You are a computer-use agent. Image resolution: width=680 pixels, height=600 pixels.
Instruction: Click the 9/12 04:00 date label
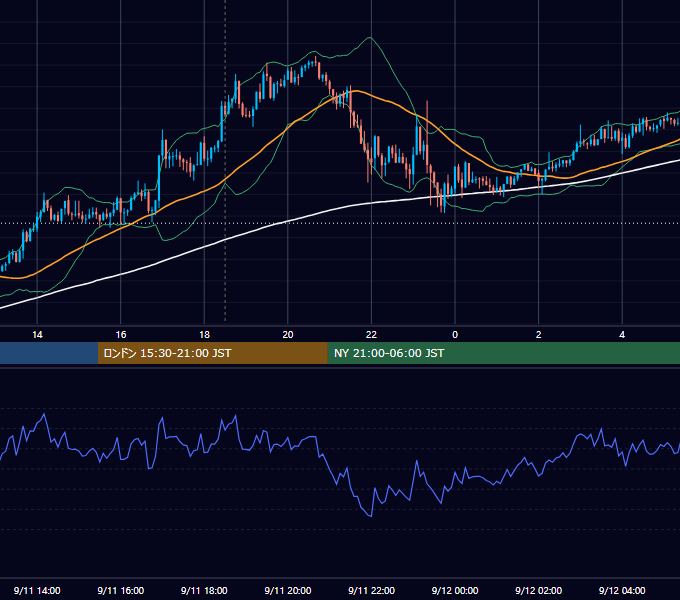[622, 590]
